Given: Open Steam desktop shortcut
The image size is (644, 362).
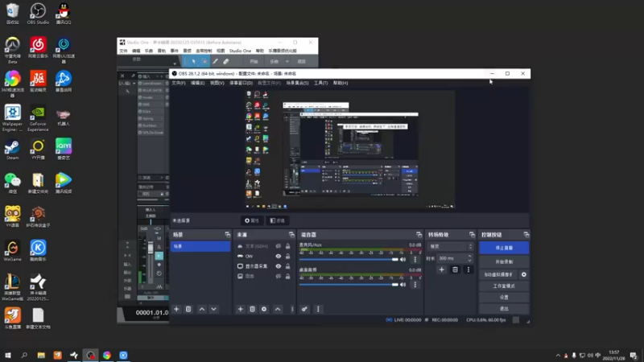Looking at the screenshot, I should pyautogui.click(x=12, y=150).
